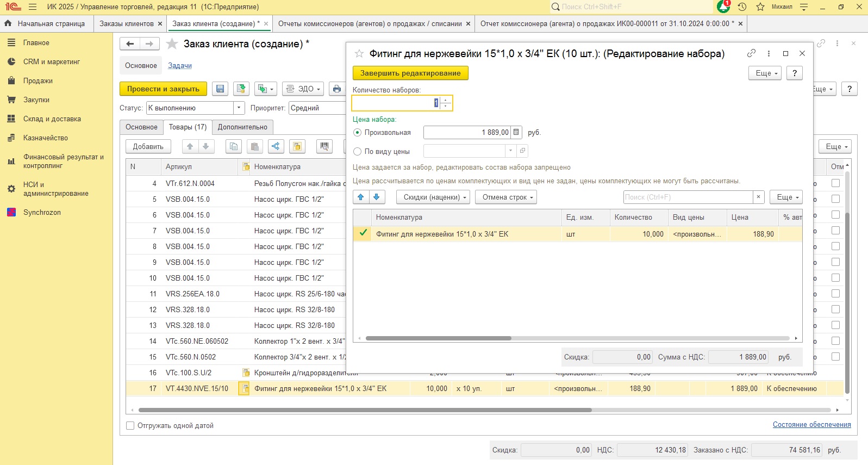
Task: Open the calculator for the custom price field
Action: 516,132
